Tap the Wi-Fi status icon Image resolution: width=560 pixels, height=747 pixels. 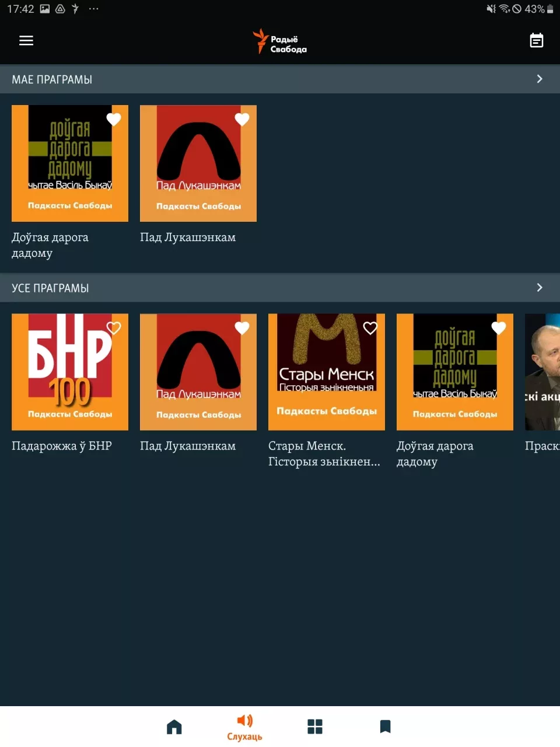pos(504,9)
